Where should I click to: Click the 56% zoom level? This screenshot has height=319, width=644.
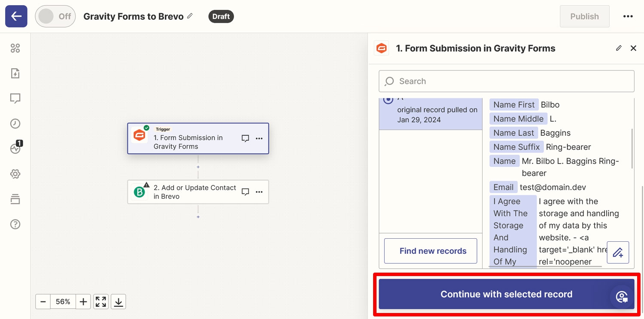click(x=63, y=302)
